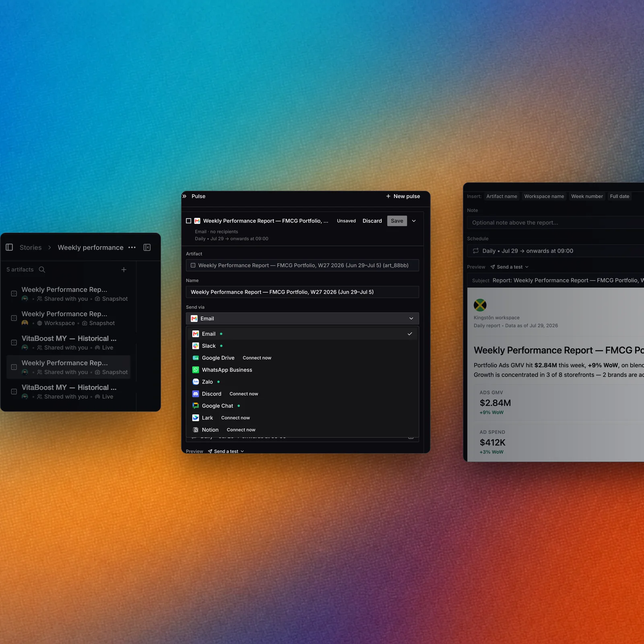Click the paper plane icon in preview window
644x644 pixels.
click(x=493, y=267)
